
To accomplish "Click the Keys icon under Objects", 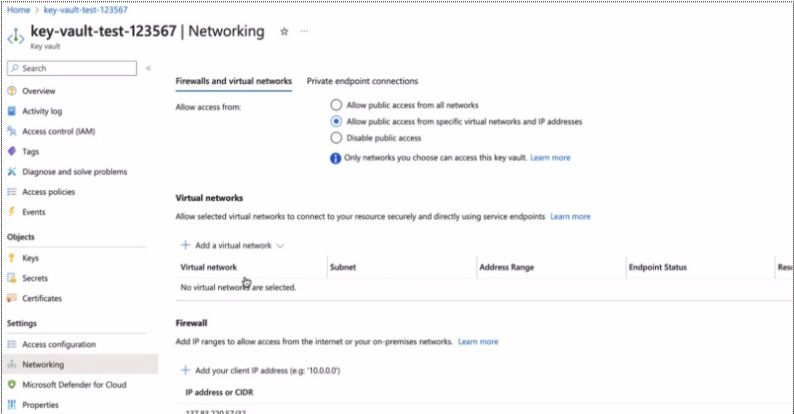I will pos(12,258).
